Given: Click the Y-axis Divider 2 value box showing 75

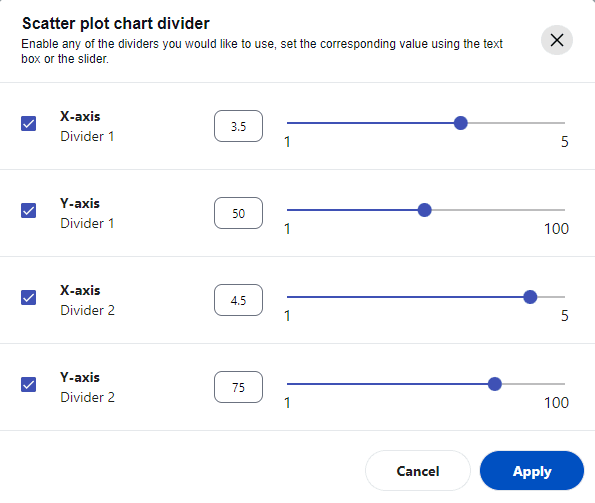Looking at the screenshot, I should pos(238,387).
